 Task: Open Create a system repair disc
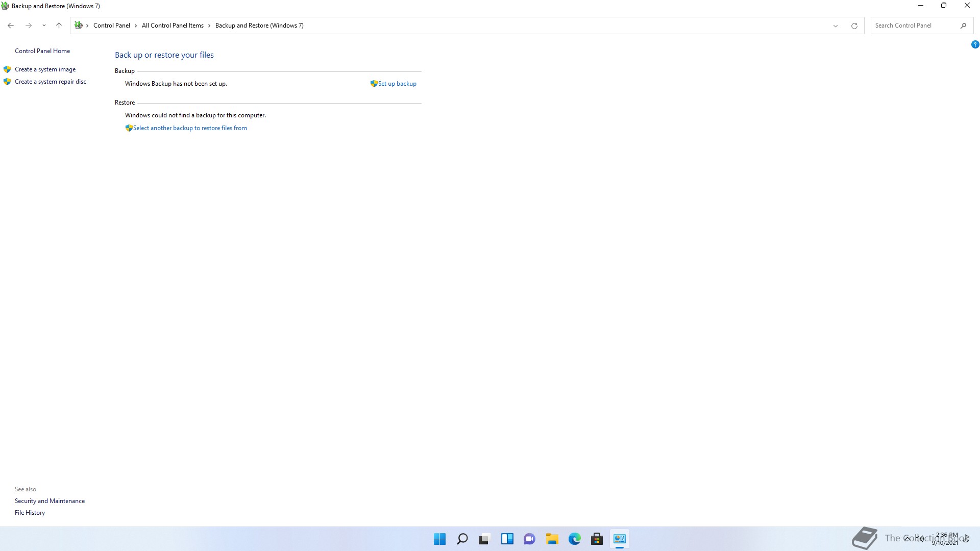tap(51, 82)
